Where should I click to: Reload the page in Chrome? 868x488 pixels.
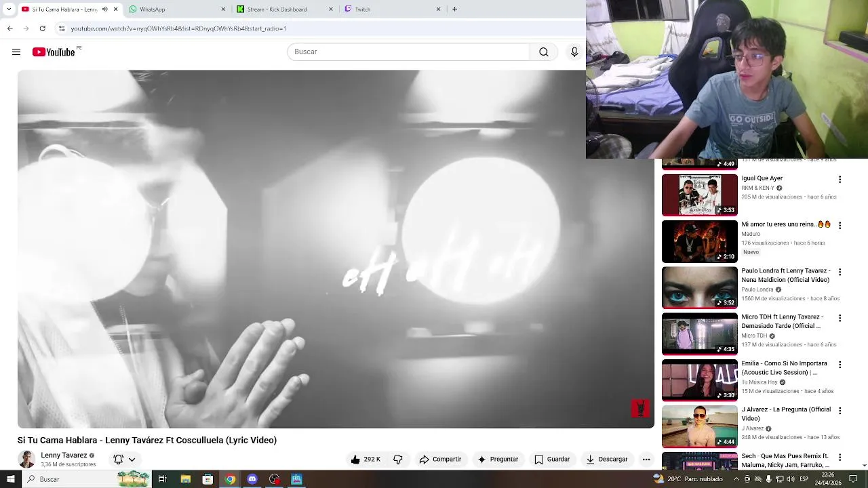pyautogui.click(x=42, y=28)
